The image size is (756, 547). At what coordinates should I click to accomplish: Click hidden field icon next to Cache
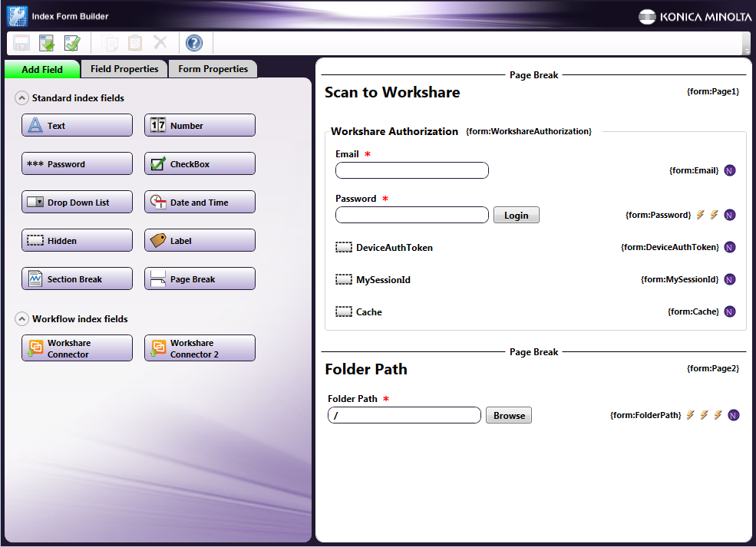tap(344, 311)
